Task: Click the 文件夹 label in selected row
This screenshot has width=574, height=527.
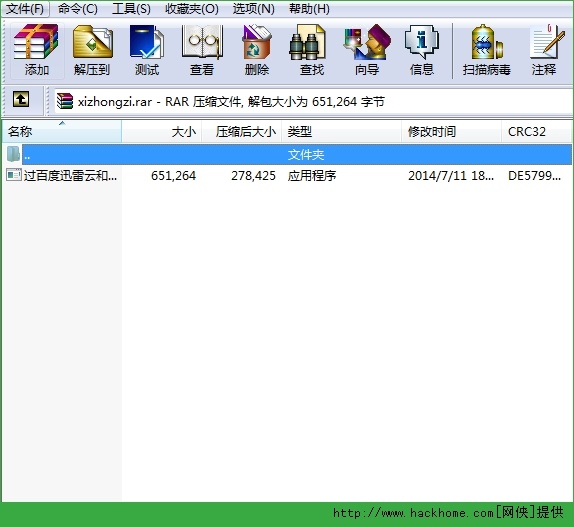Action: (x=306, y=155)
